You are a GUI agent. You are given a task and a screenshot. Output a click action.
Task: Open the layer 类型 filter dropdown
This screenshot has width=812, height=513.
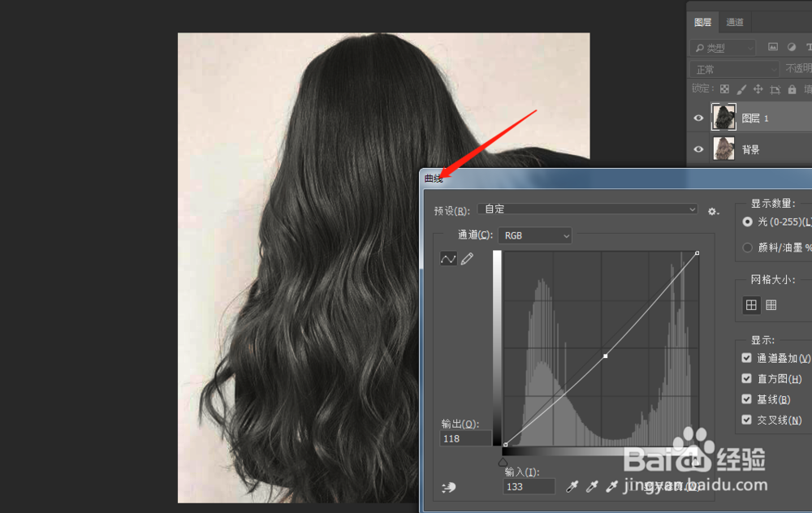(x=723, y=48)
